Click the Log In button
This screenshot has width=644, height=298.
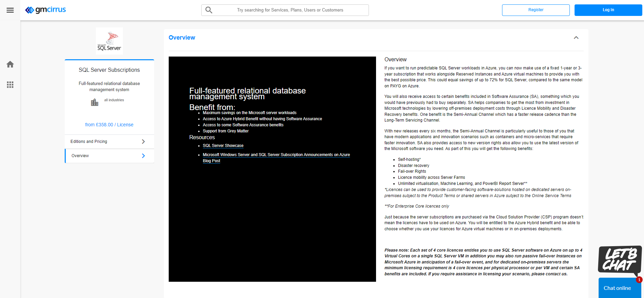608,10
